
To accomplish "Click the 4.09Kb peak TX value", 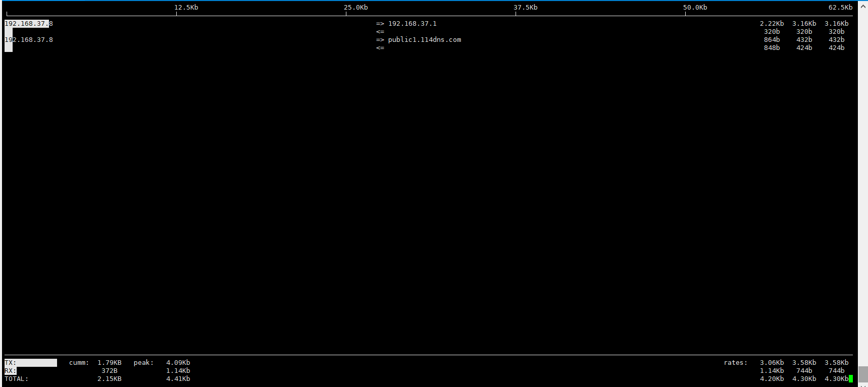I will click(178, 363).
